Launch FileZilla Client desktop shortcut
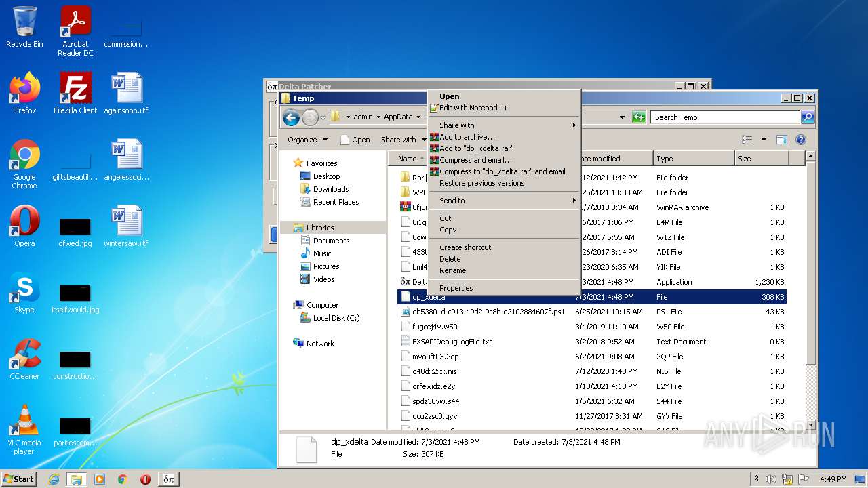The height and width of the screenshot is (488, 868). pos(75,94)
